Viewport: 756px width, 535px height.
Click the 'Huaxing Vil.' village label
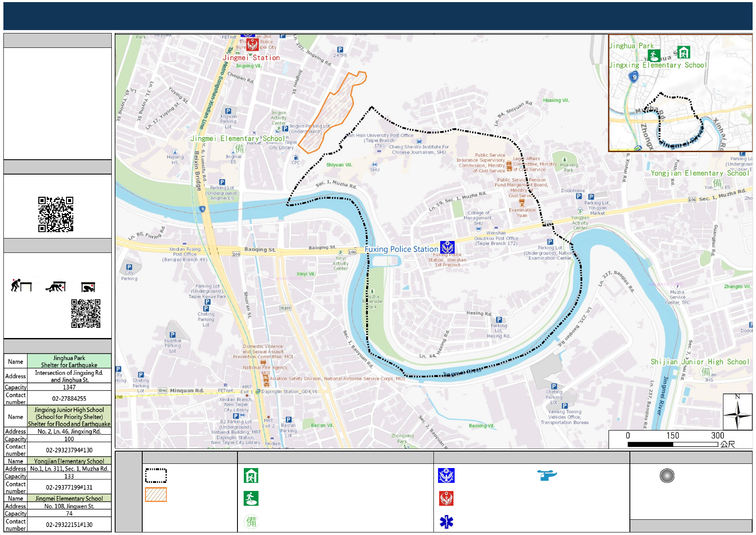pos(556,100)
